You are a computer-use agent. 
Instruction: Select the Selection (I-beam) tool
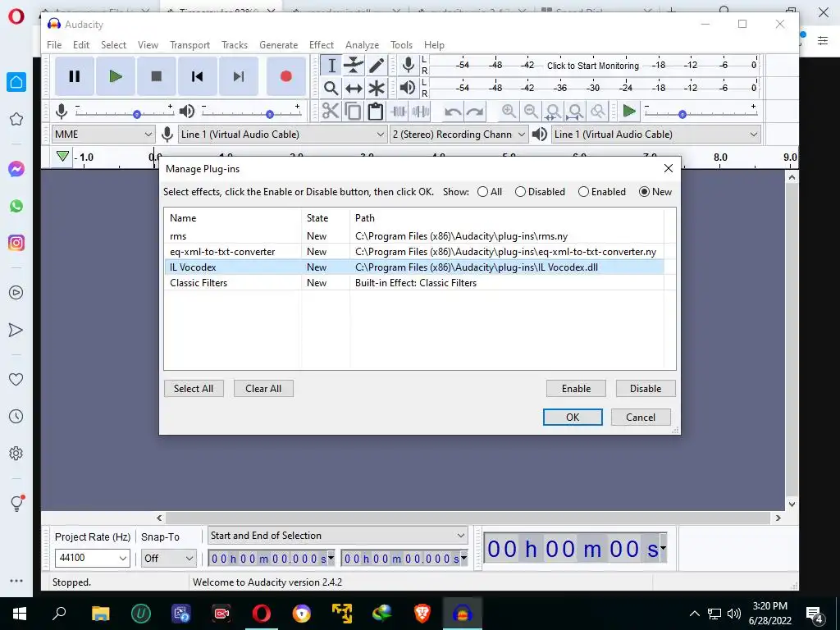pyautogui.click(x=331, y=66)
